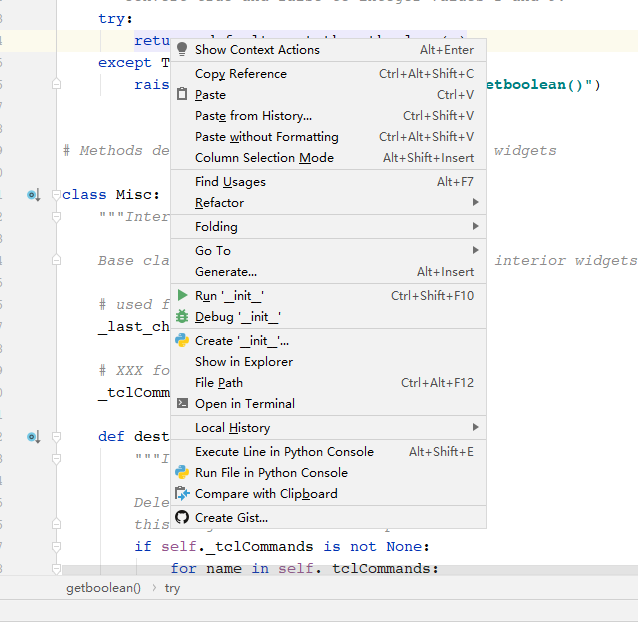
Task: Select Paste from History
Action: pos(328,116)
